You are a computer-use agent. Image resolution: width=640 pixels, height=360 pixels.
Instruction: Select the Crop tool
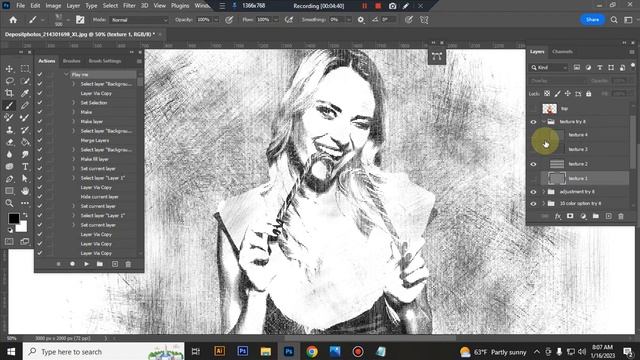[x=9, y=93]
